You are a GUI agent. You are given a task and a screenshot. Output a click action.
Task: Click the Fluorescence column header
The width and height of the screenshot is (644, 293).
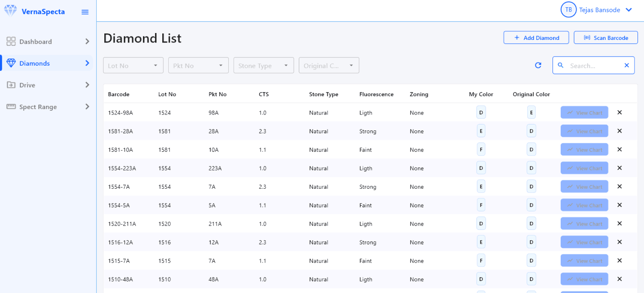tap(377, 94)
